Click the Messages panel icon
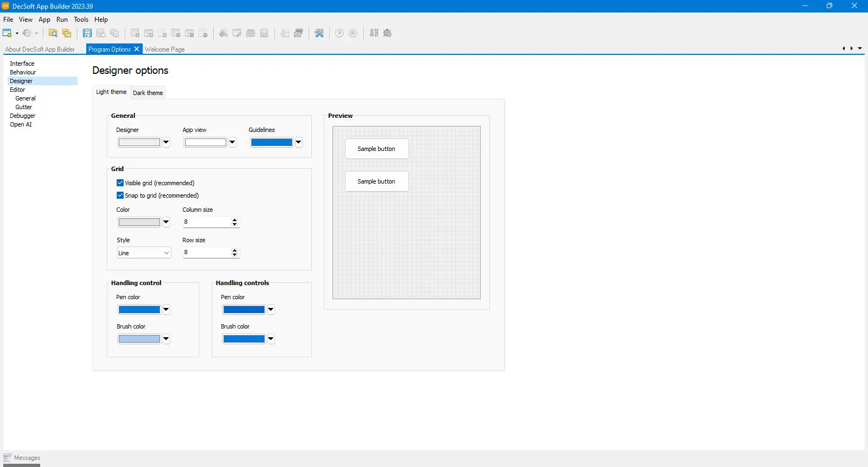868x467 pixels. tap(7, 458)
